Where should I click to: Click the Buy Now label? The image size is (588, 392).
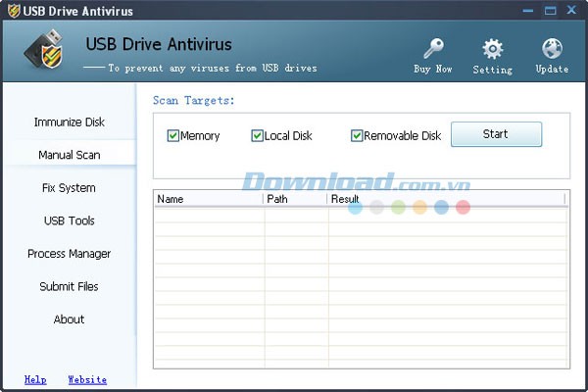[433, 69]
